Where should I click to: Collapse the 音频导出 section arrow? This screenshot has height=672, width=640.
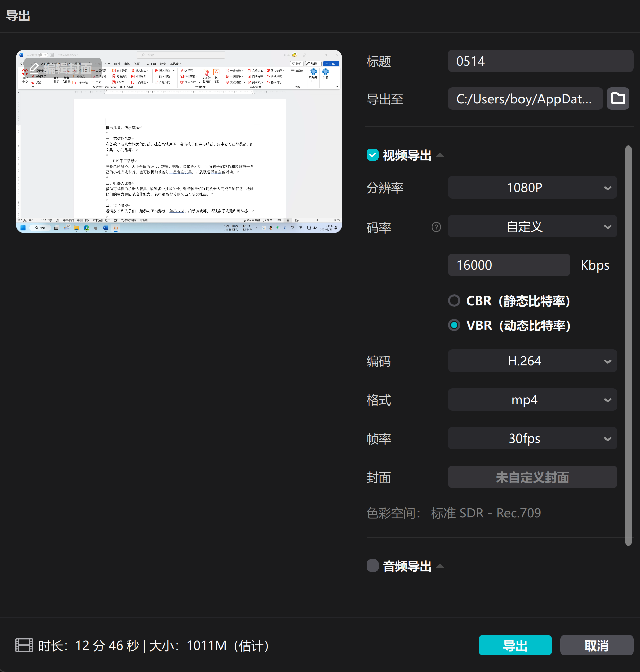[440, 566]
